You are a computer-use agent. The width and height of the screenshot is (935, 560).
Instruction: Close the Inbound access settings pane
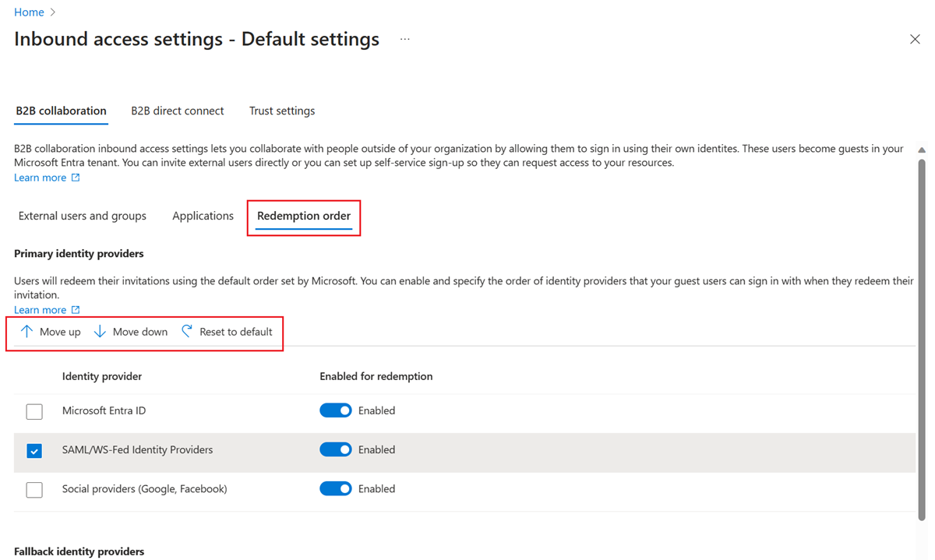pos(915,40)
